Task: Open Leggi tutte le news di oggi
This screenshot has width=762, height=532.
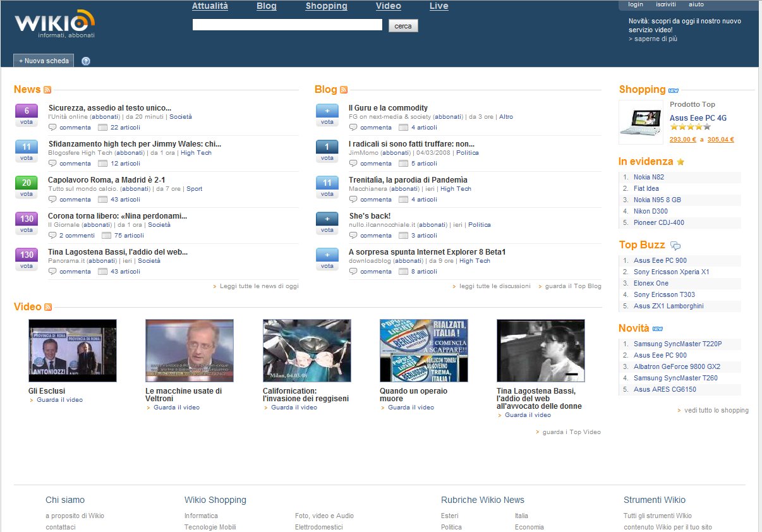Action: click(x=259, y=286)
